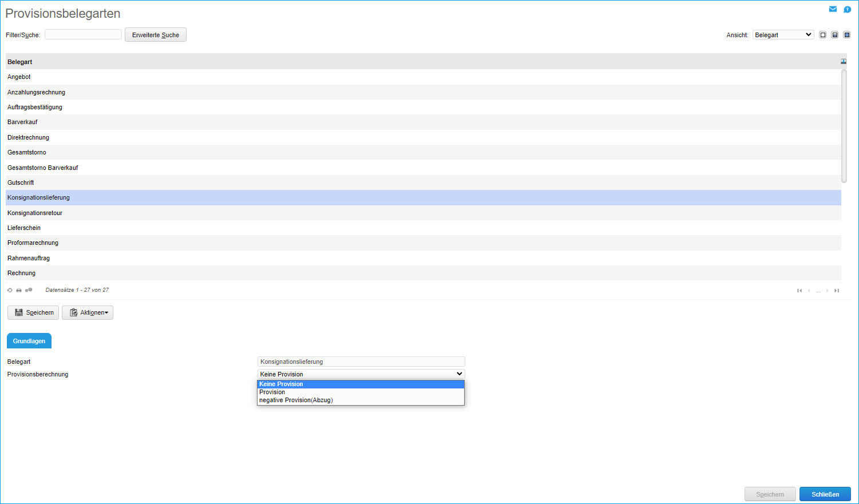This screenshot has height=504, width=859.
Task: Choose 'negative Provision(Abzug)' option
Action: click(x=361, y=400)
